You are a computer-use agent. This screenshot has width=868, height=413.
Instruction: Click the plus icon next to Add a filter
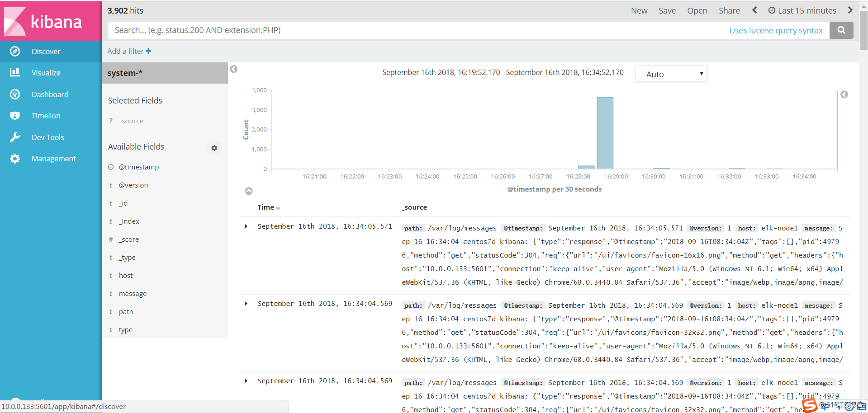point(148,51)
